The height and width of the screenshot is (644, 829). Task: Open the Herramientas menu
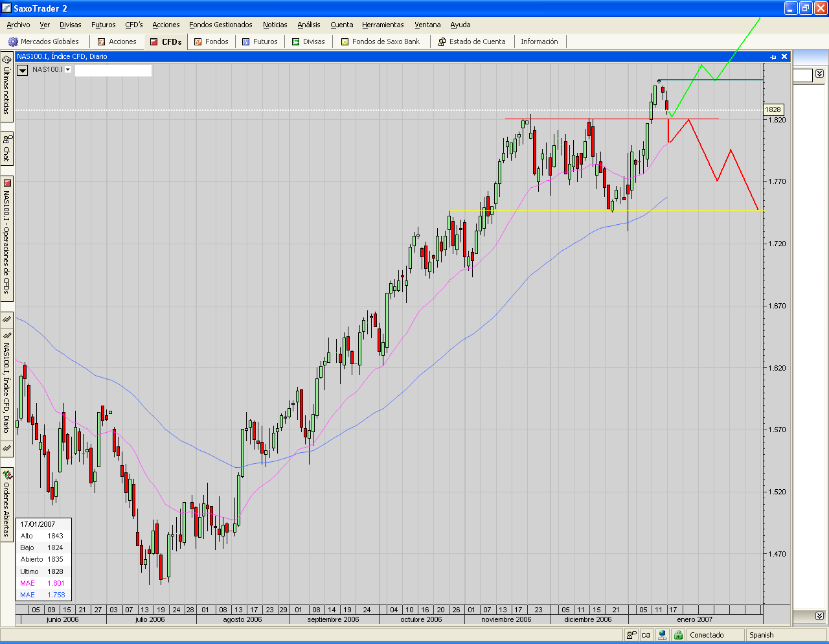point(383,25)
